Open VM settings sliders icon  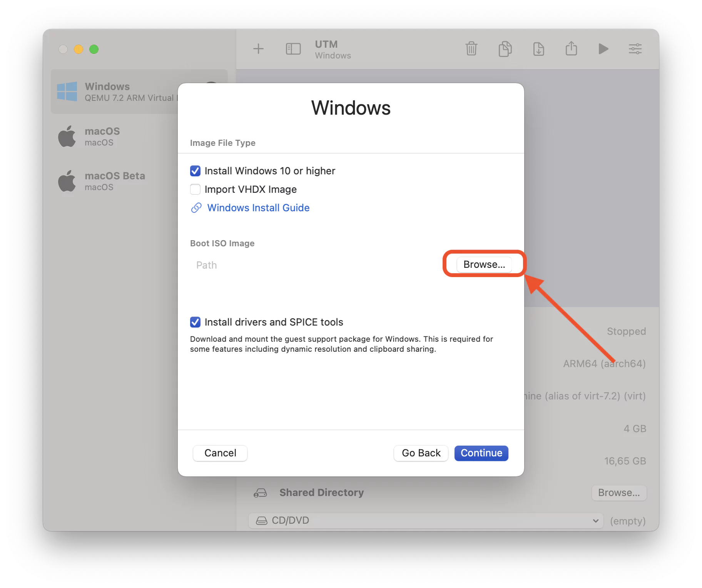pos(635,49)
